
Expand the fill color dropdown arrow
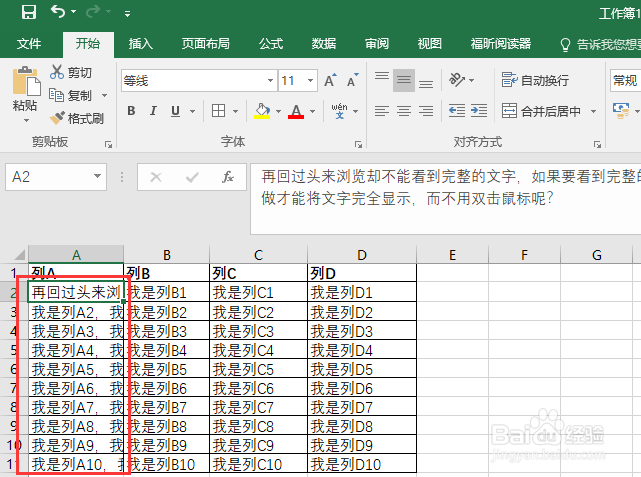pos(278,111)
